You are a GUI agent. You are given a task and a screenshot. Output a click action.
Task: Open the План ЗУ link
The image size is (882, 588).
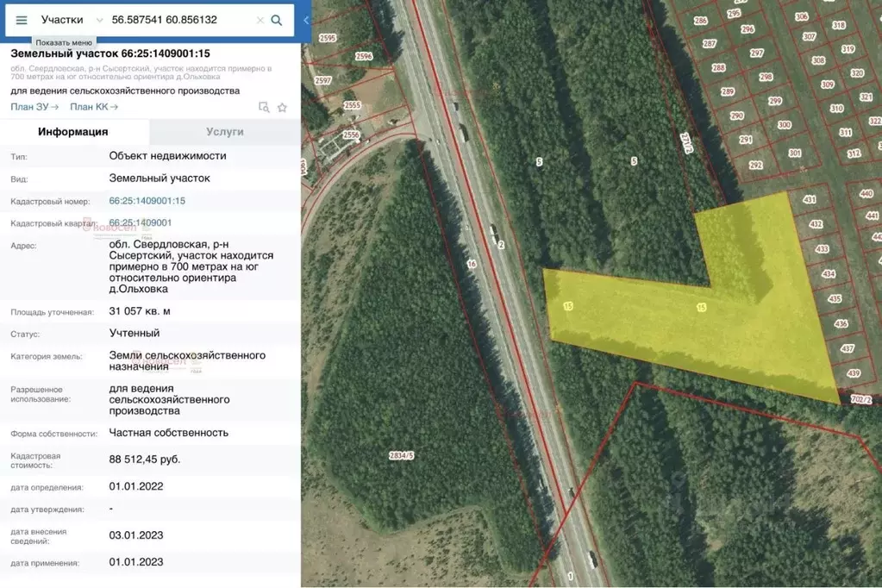[34, 107]
